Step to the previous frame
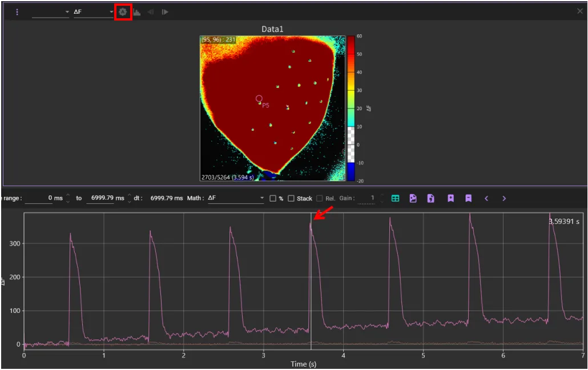588x370 pixels. point(151,12)
